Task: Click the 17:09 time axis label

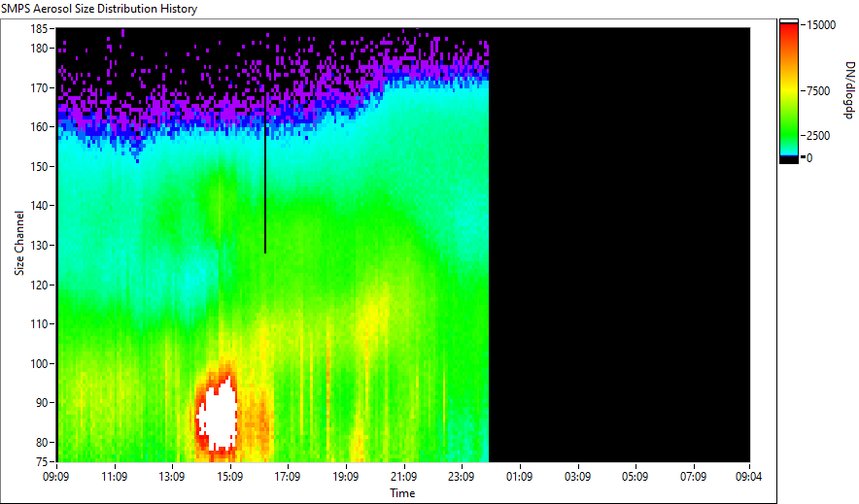Action: (287, 477)
